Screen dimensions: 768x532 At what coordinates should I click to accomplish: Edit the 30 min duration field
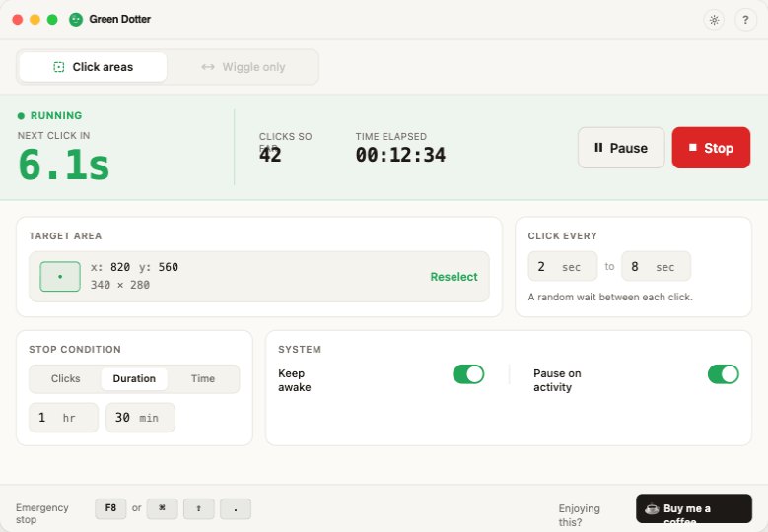pyautogui.click(x=141, y=418)
